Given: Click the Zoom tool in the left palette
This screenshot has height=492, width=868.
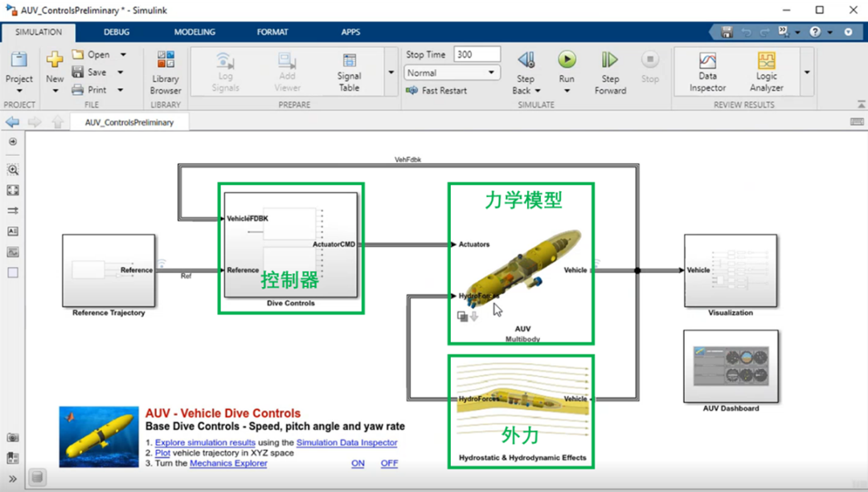Looking at the screenshot, I should click(x=13, y=170).
